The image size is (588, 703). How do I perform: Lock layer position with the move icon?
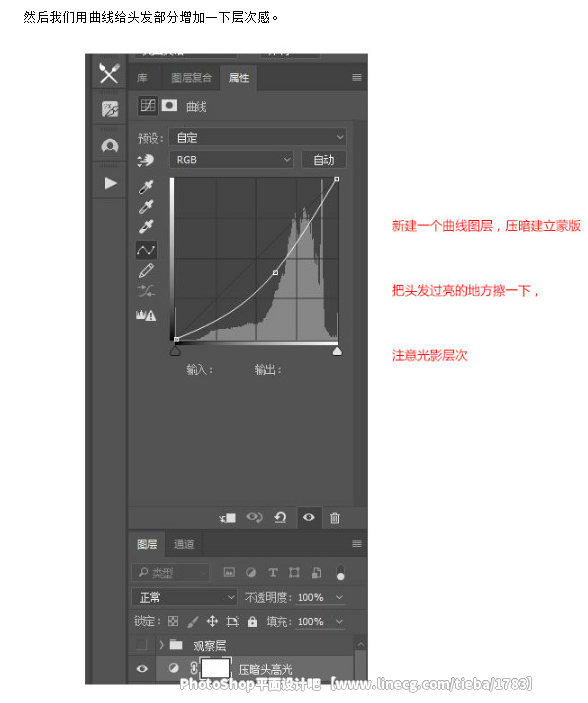click(x=212, y=621)
